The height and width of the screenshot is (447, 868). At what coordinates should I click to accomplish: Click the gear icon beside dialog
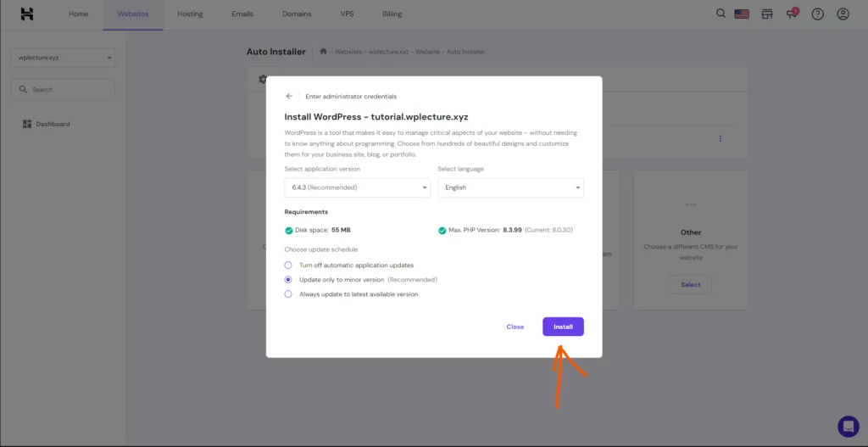(x=263, y=79)
